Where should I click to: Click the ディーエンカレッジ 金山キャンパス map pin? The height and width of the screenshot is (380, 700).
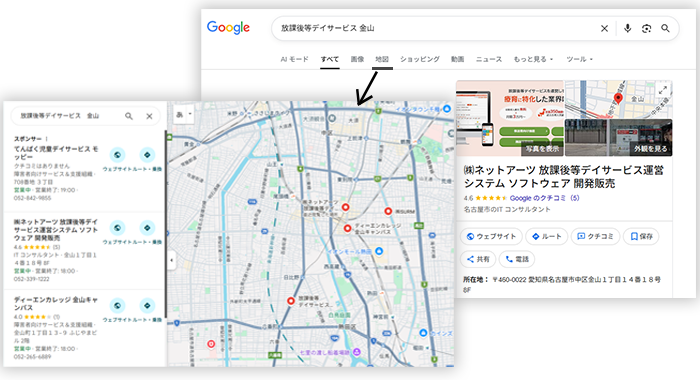coord(347,228)
